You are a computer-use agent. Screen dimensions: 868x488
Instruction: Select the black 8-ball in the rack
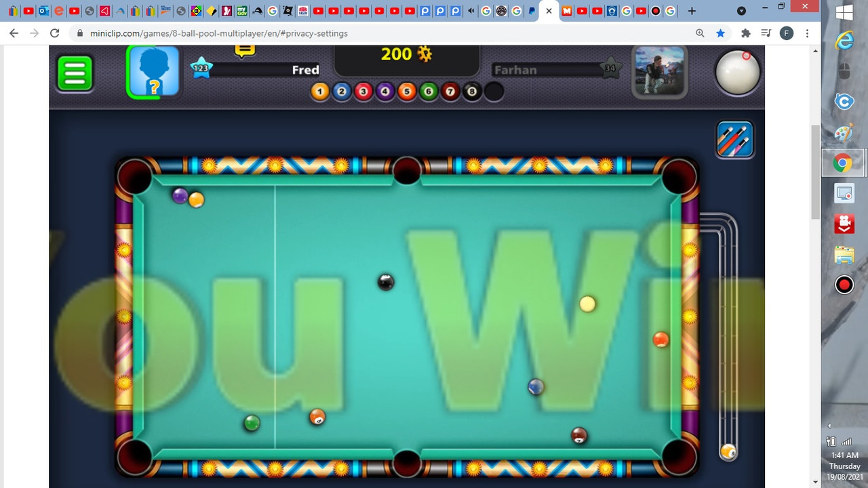pos(471,91)
